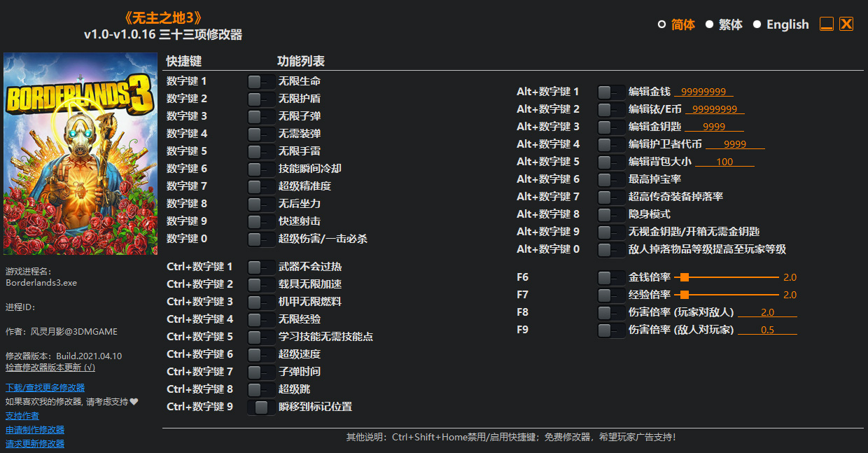Toggle 敌人掉落物品等级提高 switch
Image resolution: width=868 pixels, height=453 pixels.
611,250
